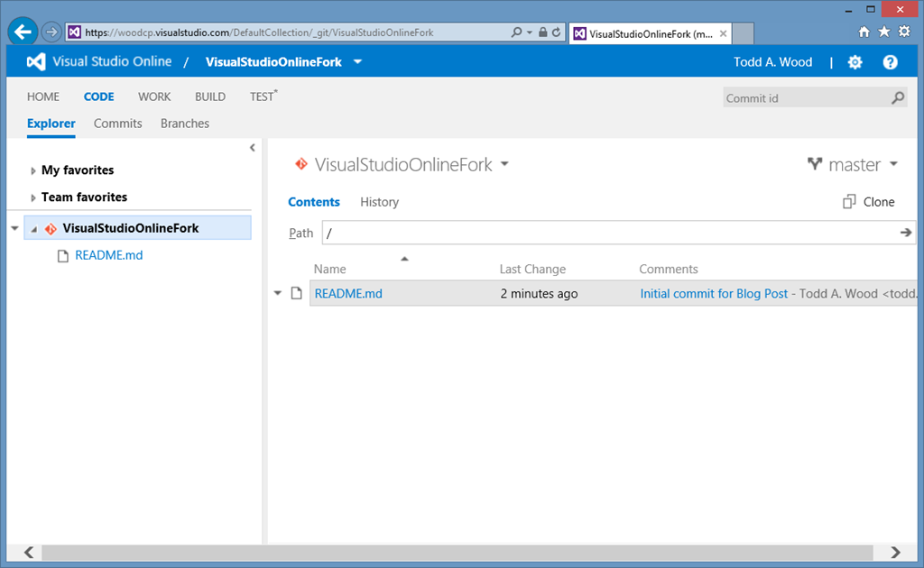The height and width of the screenshot is (568, 924).
Task: Click the browser back arrow button
Action: [23, 32]
